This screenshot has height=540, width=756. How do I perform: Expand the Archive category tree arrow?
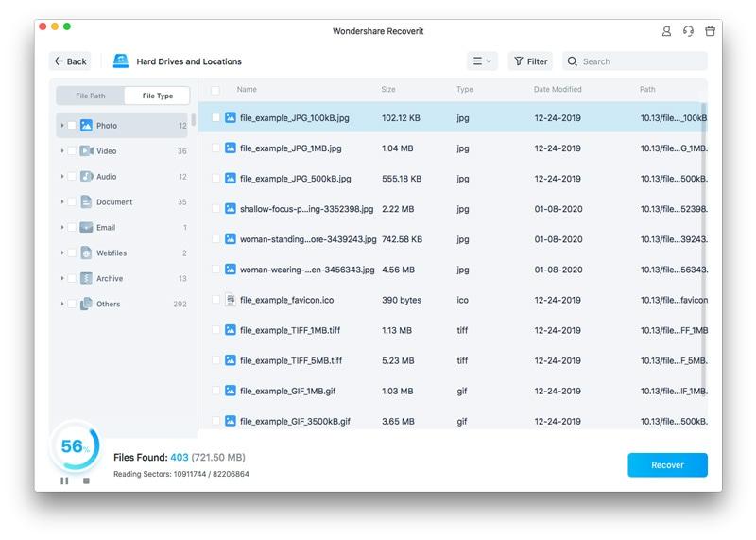62,278
